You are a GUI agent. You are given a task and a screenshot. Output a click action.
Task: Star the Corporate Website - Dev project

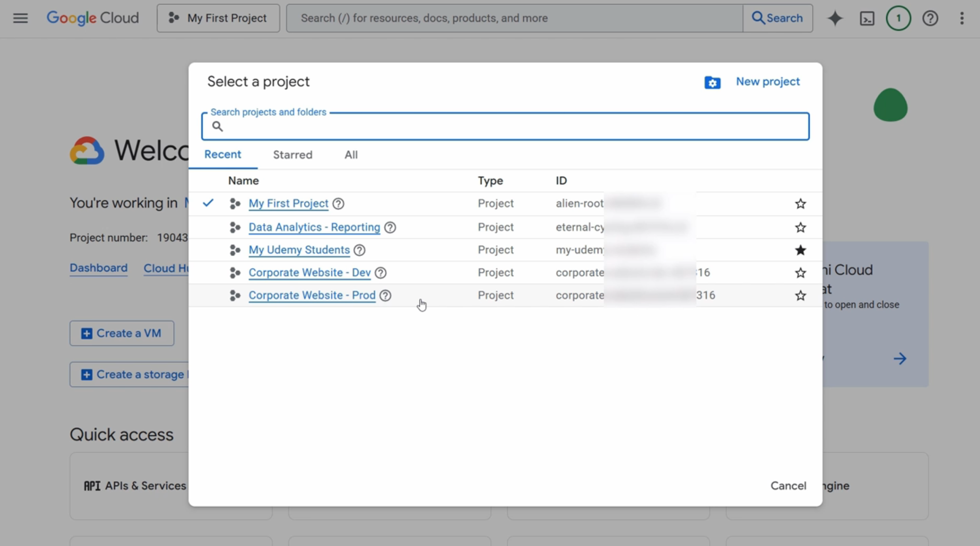pyautogui.click(x=800, y=273)
